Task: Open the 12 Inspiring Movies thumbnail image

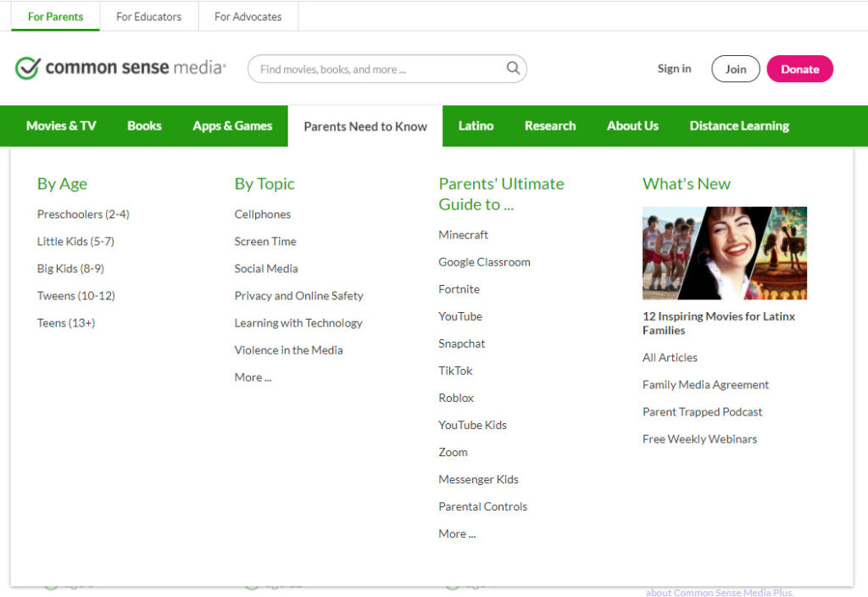Action: [x=724, y=253]
